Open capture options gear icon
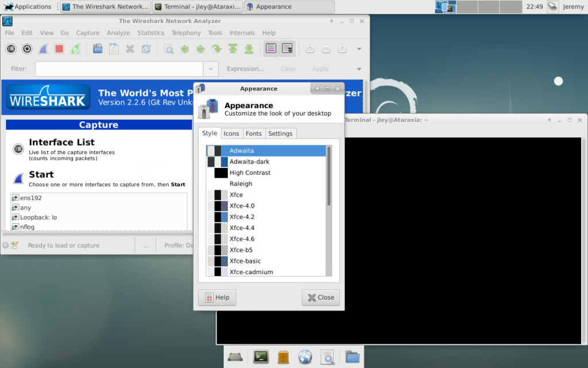This screenshot has width=588, height=368. point(27,49)
